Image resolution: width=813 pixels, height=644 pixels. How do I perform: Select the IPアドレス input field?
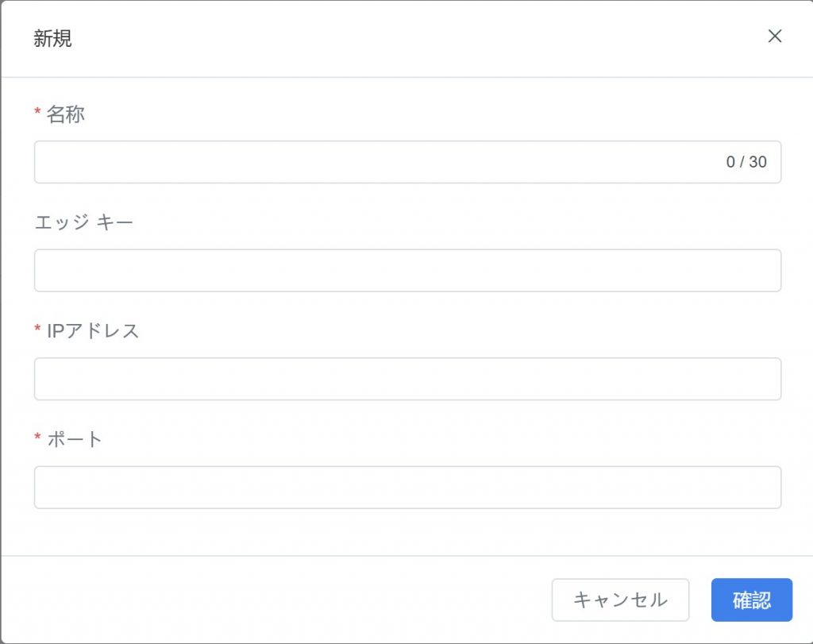tap(407, 379)
